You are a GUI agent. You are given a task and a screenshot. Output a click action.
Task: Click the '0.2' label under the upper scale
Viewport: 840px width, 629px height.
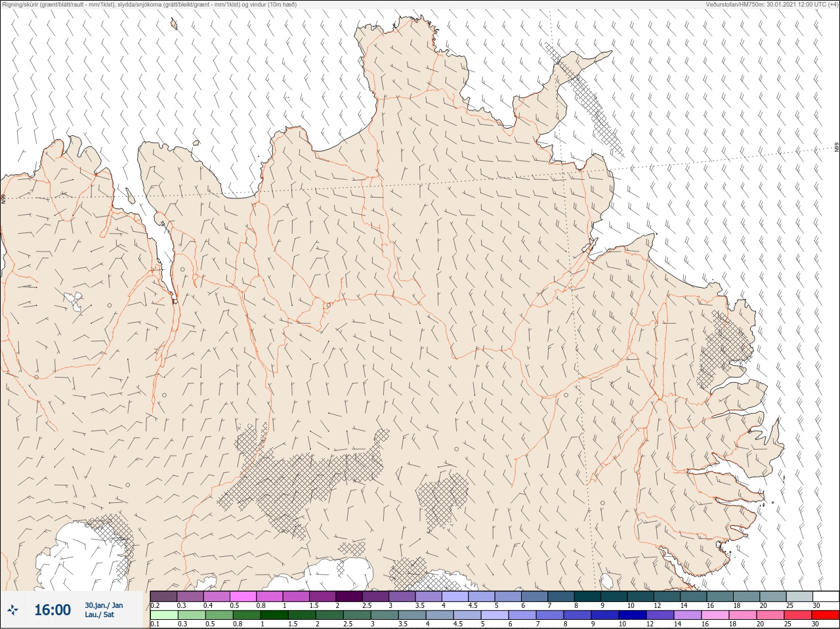155,605
